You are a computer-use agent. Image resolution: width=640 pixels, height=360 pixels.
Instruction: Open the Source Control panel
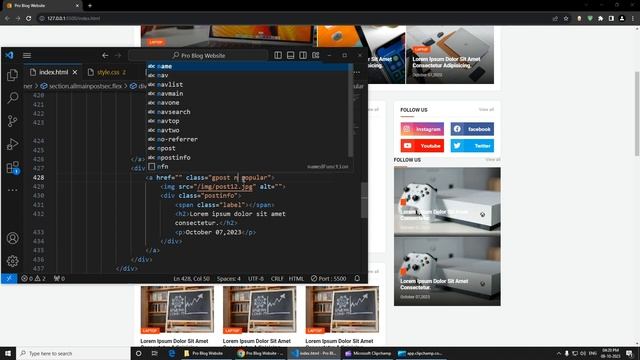(x=12, y=121)
